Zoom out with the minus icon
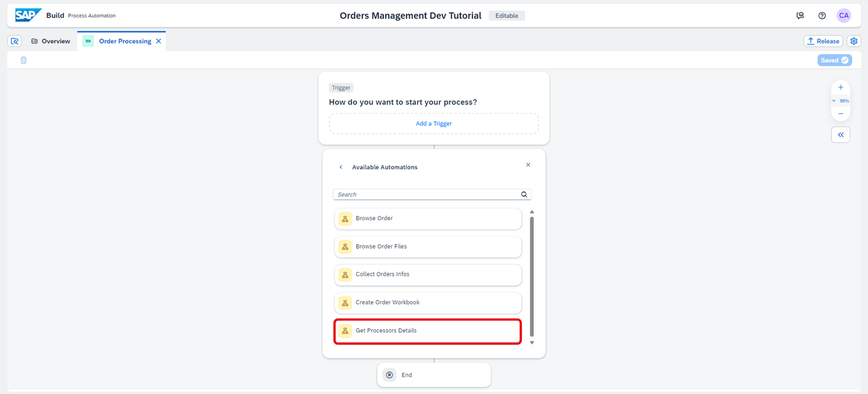This screenshot has width=868, height=394. 841,113
